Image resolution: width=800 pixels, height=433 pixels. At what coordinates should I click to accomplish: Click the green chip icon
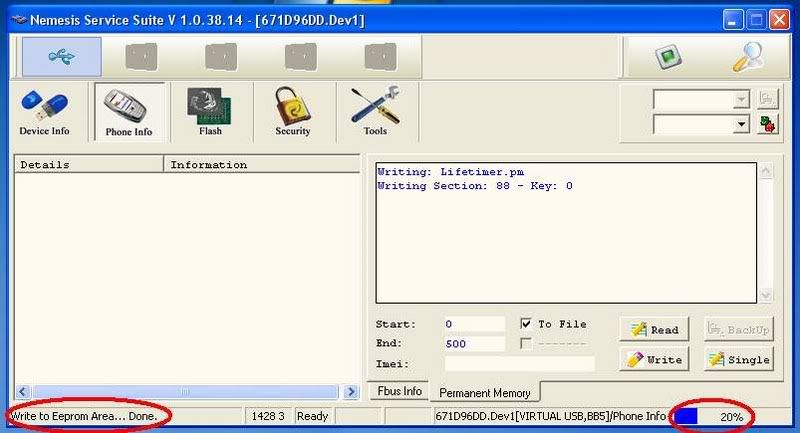coord(668,56)
